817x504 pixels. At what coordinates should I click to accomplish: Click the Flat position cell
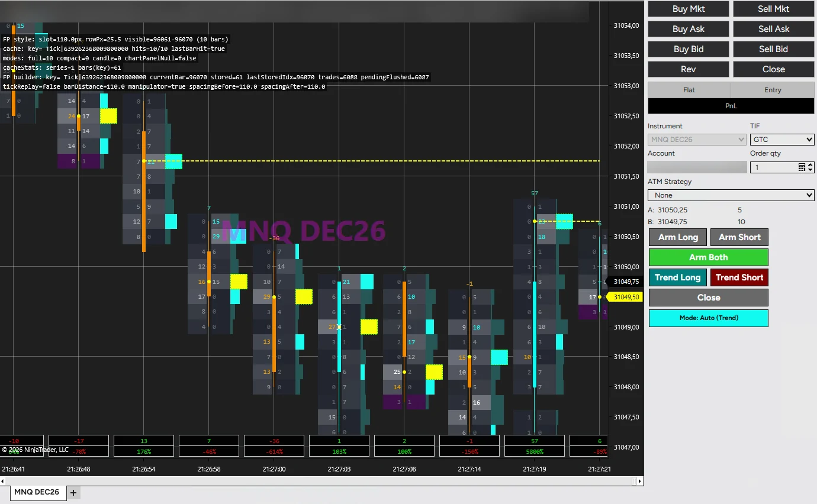(x=689, y=90)
